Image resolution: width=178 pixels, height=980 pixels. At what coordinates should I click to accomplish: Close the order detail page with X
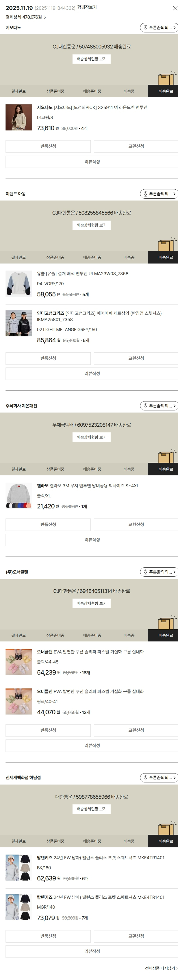[x=175, y=8]
